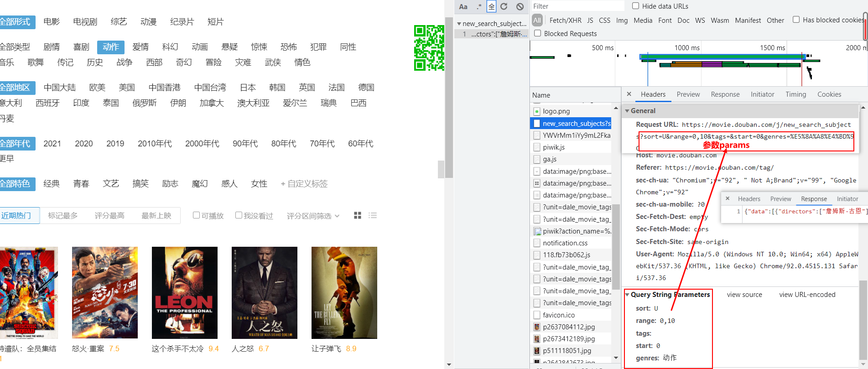The height and width of the screenshot is (369, 868).
Task: Click view URL-encoded link
Action: [x=807, y=295]
